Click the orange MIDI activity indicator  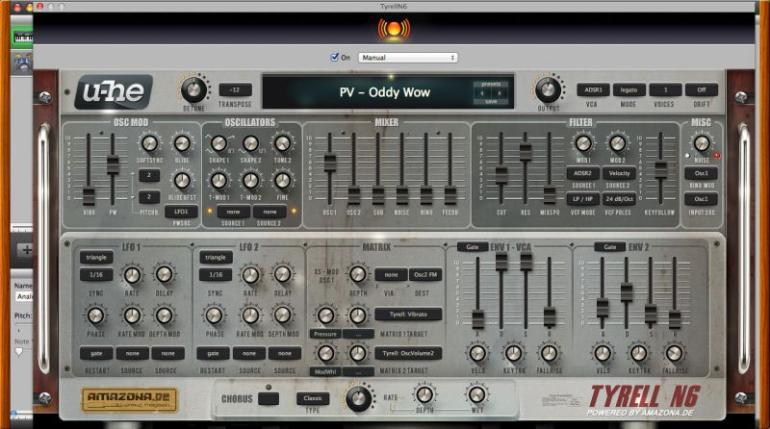click(394, 29)
